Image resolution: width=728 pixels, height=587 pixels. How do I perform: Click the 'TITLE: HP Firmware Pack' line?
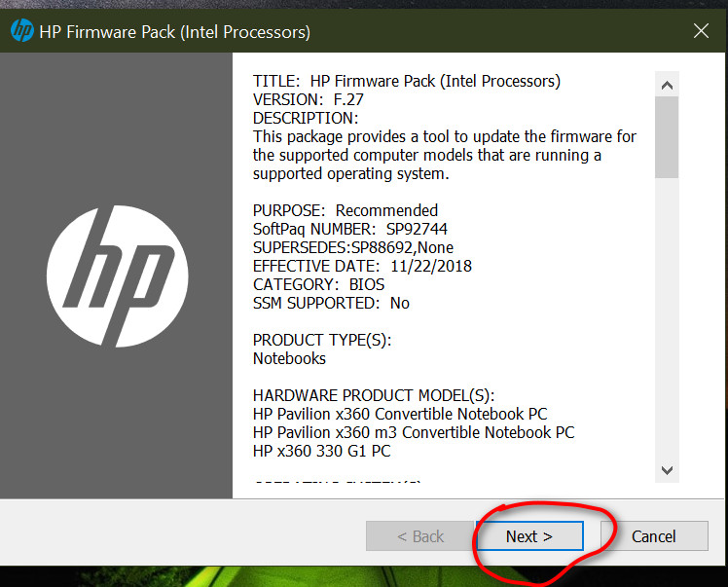[x=407, y=81]
